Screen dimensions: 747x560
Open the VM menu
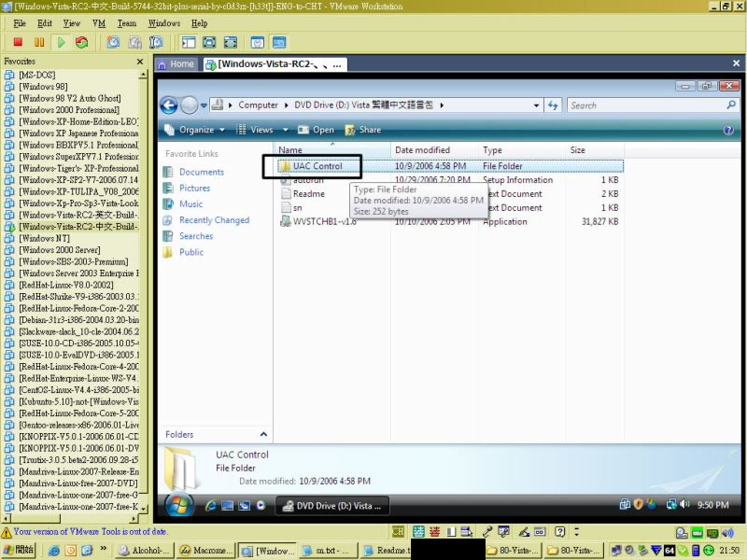[x=99, y=23]
